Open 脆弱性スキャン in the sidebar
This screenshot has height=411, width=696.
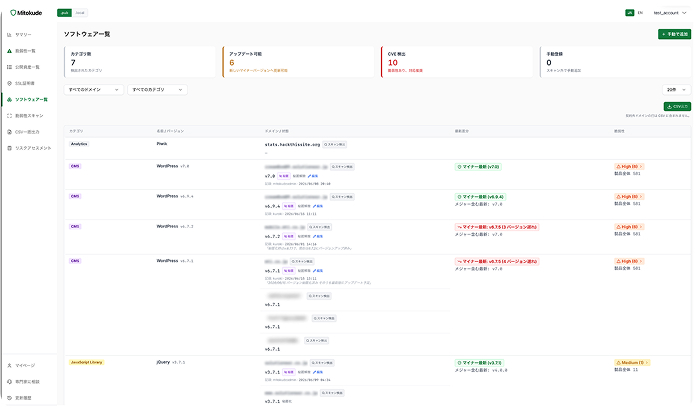pos(29,116)
